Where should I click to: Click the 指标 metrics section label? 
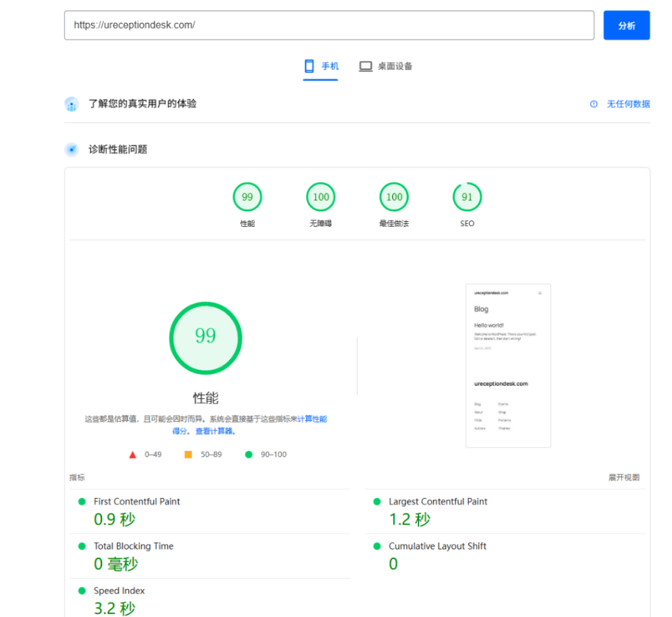(77, 477)
